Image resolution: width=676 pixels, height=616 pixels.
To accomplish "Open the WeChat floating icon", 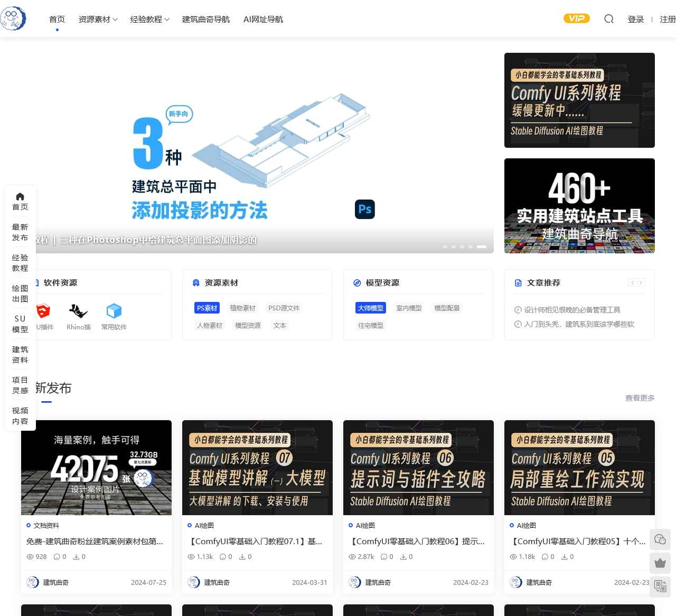I will pyautogui.click(x=660, y=539).
